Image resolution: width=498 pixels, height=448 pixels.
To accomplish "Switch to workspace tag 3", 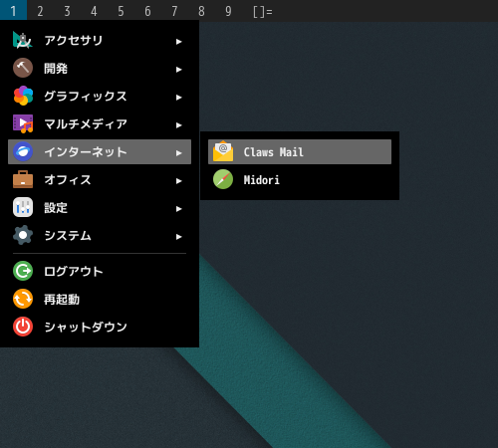I will pyautogui.click(x=67, y=11).
